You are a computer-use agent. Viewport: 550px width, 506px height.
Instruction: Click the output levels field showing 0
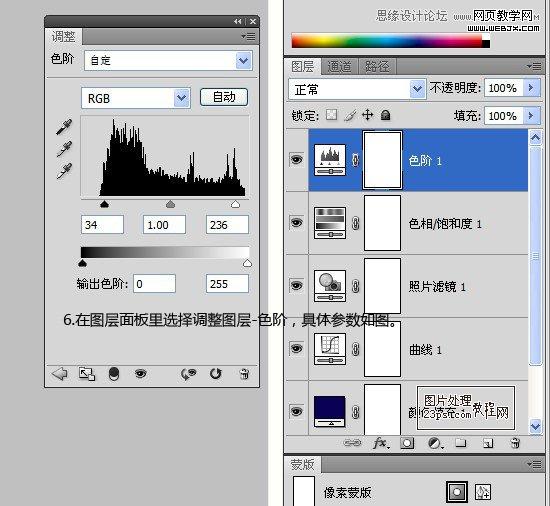[x=154, y=283]
